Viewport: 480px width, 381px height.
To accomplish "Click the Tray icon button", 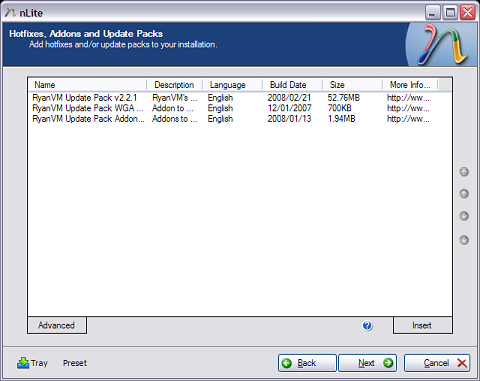I will tap(32, 363).
